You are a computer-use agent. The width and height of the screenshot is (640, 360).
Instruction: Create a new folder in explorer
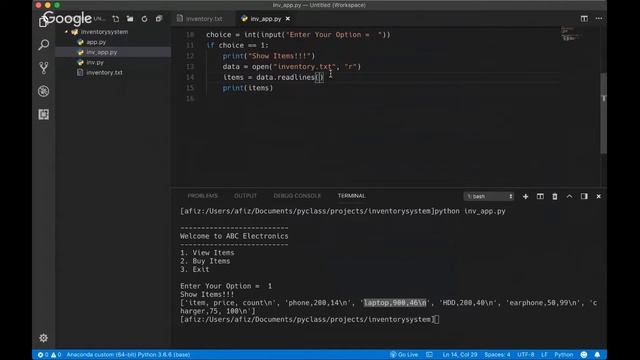click(x=130, y=19)
